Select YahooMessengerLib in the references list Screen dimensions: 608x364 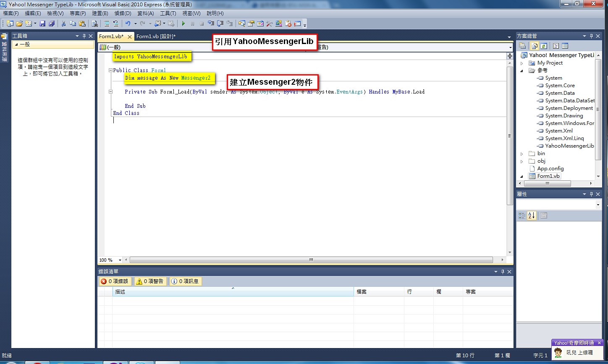tap(569, 146)
